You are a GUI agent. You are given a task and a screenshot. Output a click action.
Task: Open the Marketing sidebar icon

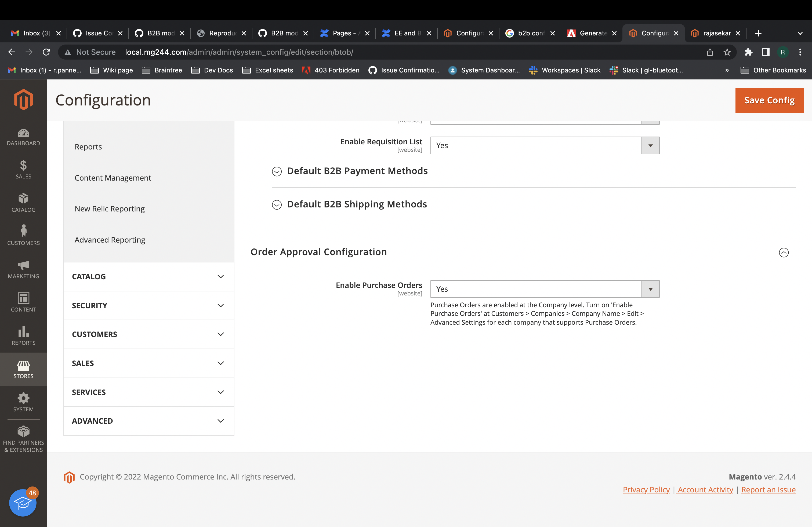[x=23, y=269]
